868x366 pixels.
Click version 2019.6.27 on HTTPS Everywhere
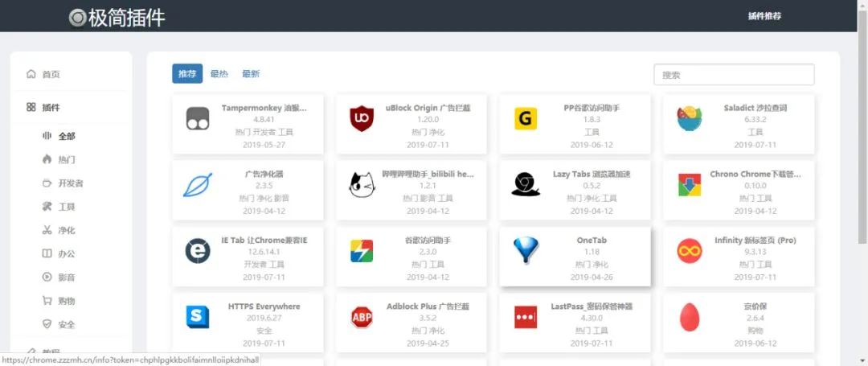pos(264,319)
